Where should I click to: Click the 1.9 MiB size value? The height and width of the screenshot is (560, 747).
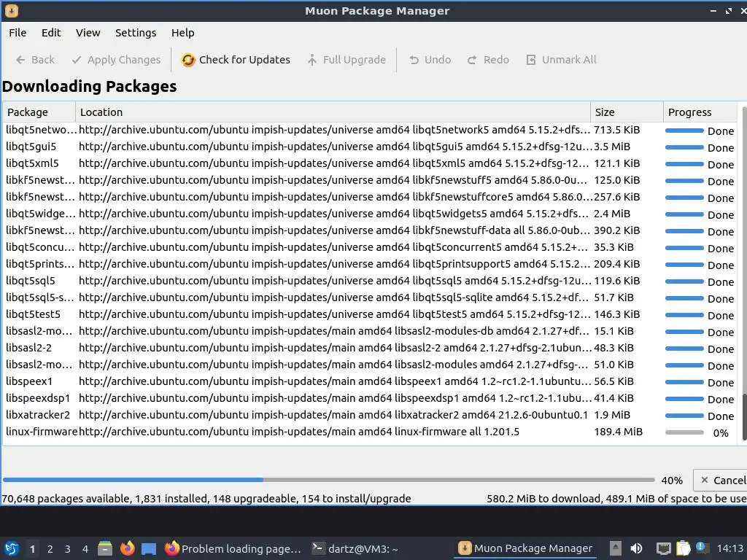click(612, 415)
